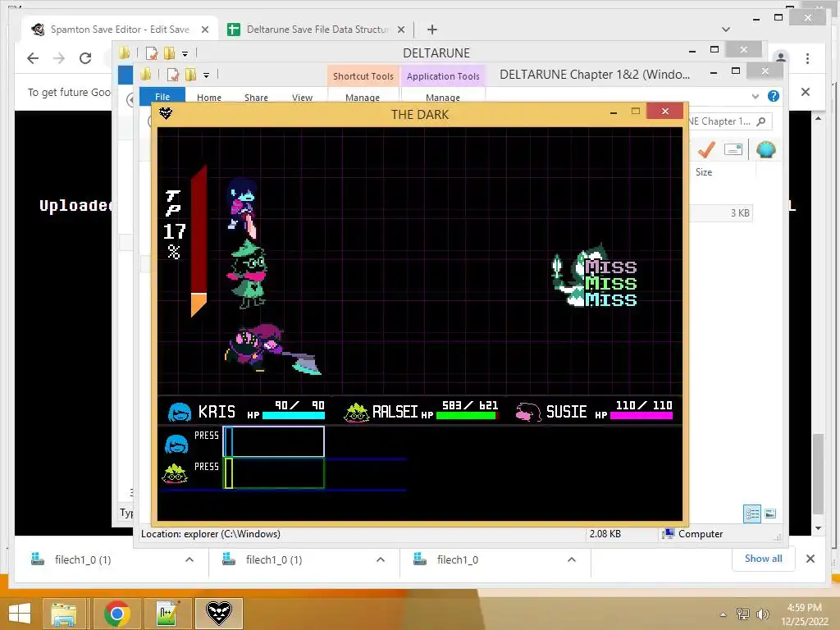Click Susie character sprite with axe
The width and height of the screenshot is (840, 630).
272,348
